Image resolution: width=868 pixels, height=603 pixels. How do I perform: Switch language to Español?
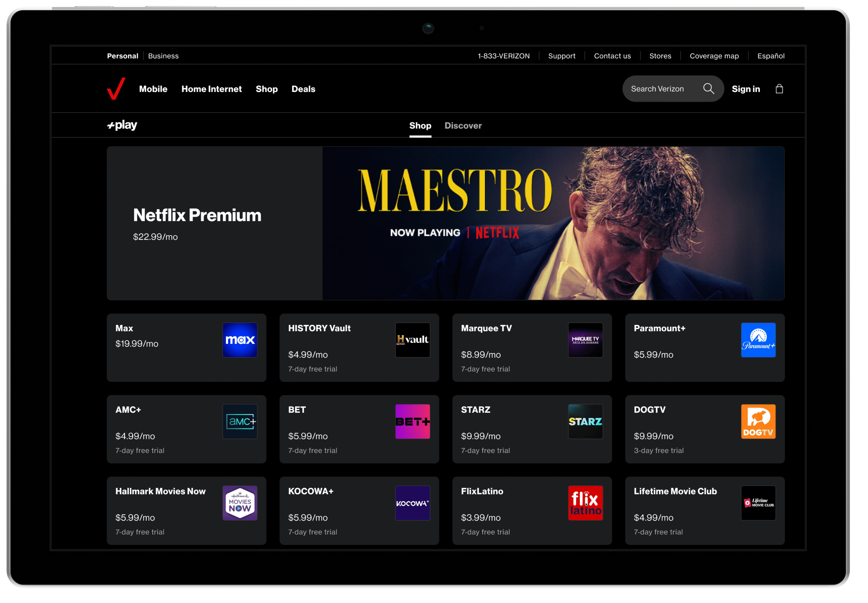[x=771, y=56]
